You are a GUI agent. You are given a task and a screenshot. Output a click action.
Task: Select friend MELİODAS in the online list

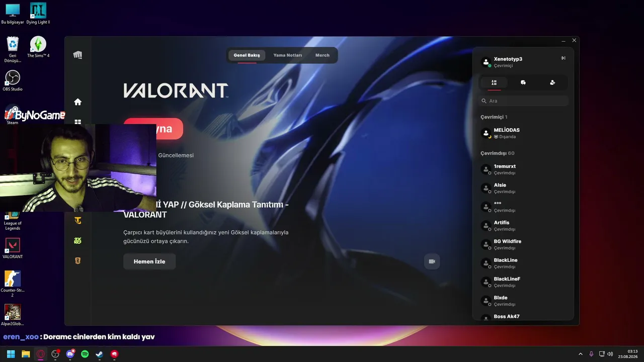(x=523, y=133)
